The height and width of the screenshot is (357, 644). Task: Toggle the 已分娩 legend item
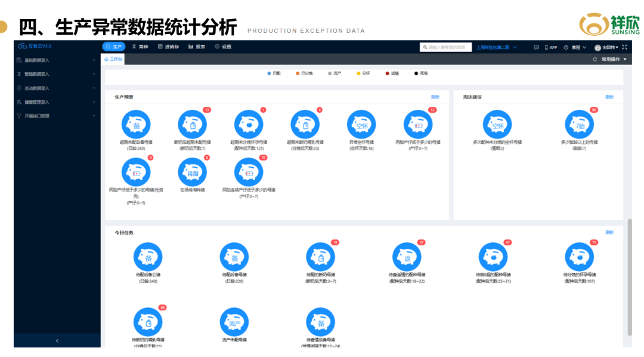point(304,73)
